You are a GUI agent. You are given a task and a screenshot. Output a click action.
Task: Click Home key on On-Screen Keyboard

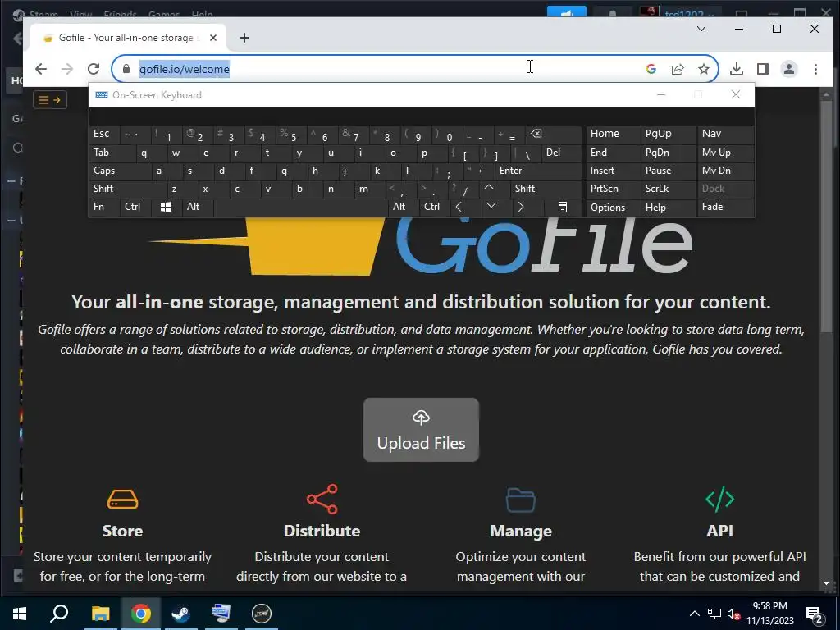coord(614,134)
